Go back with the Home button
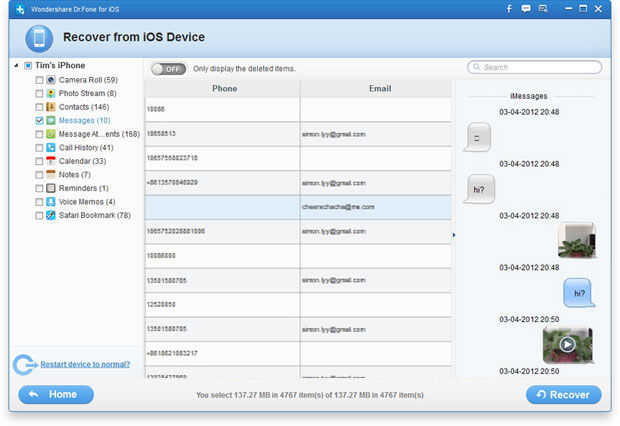The width and height of the screenshot is (620, 426). coord(56,395)
